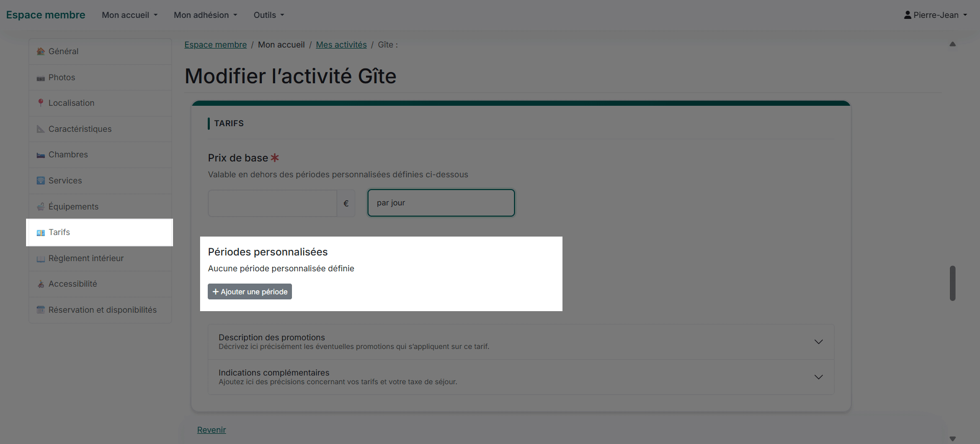
Task: Click the camera icon beside Photos
Action: coord(41,78)
